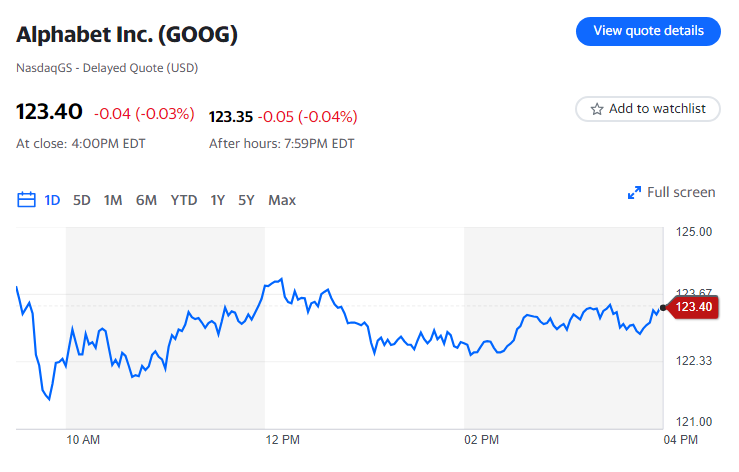Show the 6M chart range

point(146,200)
